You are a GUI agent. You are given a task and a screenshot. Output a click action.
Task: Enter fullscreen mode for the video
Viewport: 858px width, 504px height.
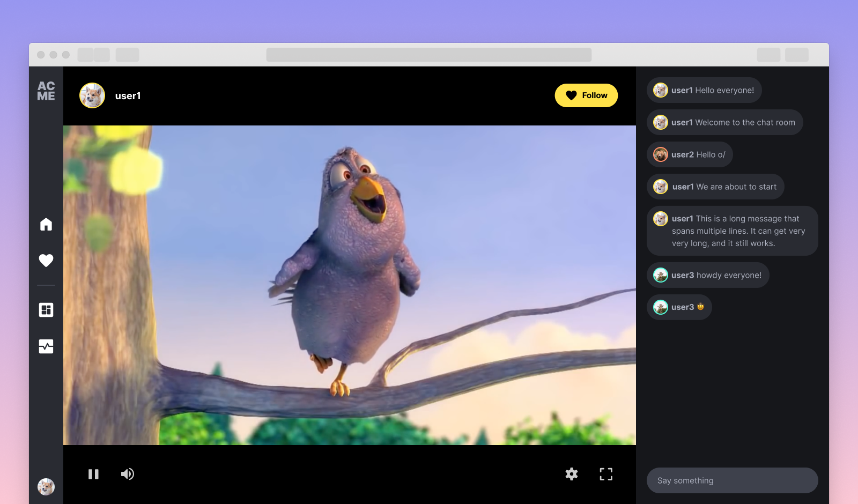click(x=606, y=474)
